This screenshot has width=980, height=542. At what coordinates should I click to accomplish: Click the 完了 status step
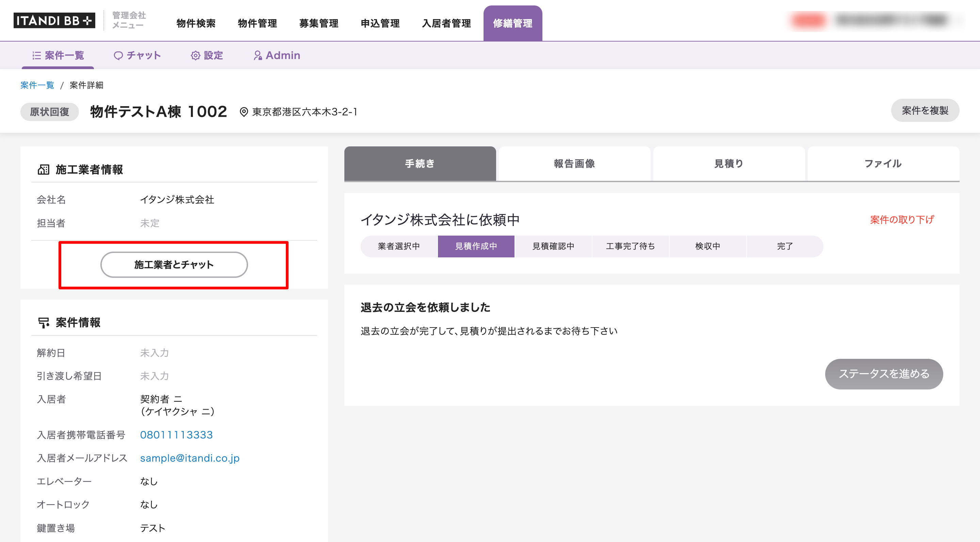pos(785,246)
